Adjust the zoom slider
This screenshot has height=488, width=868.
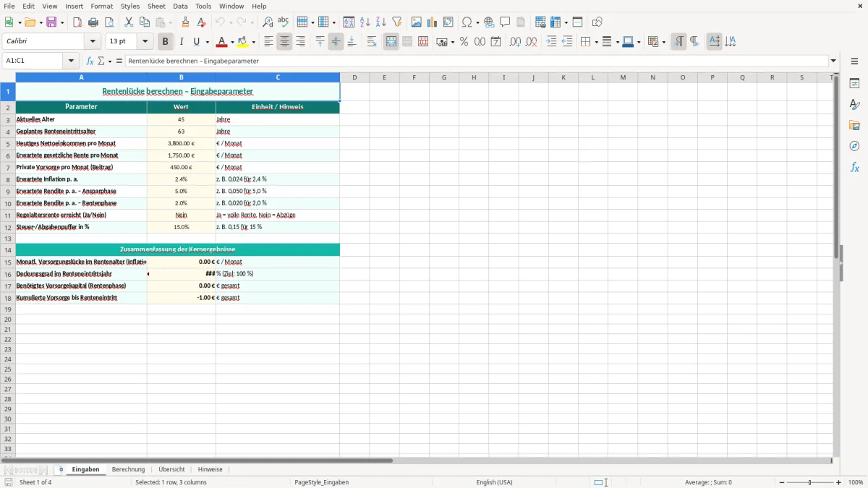click(x=810, y=482)
